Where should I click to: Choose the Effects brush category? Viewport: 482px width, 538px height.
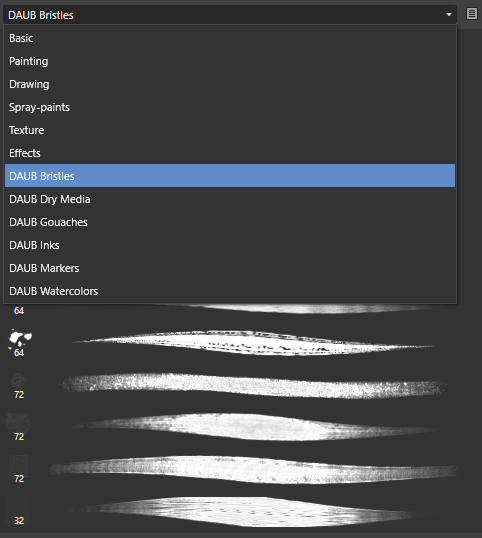[x=230, y=153]
